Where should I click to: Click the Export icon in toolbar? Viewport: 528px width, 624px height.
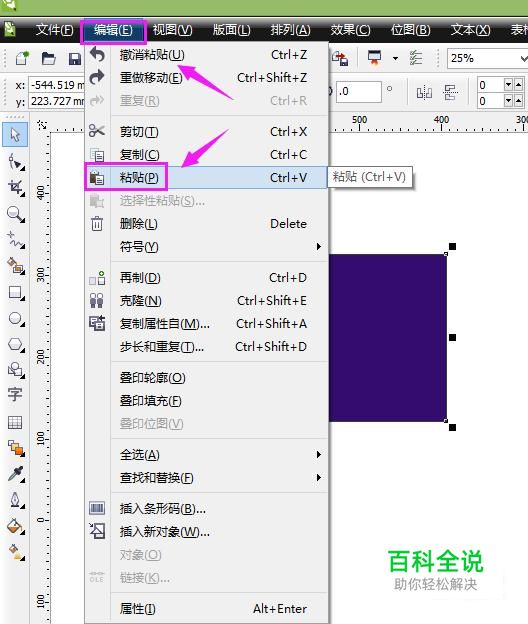point(341,58)
